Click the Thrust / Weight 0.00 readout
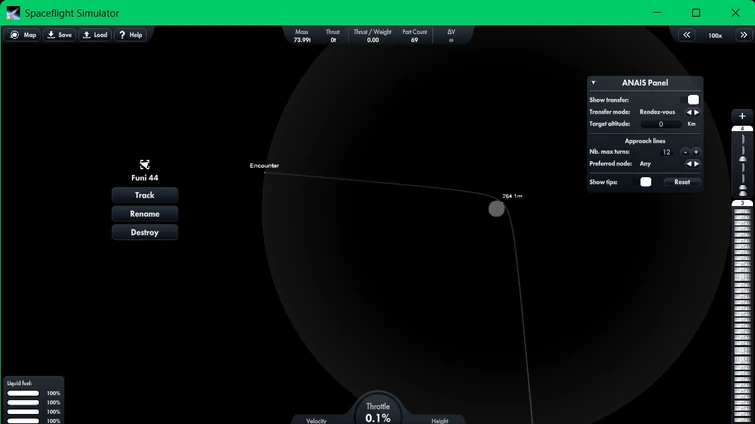This screenshot has height=424, width=755. (x=373, y=36)
